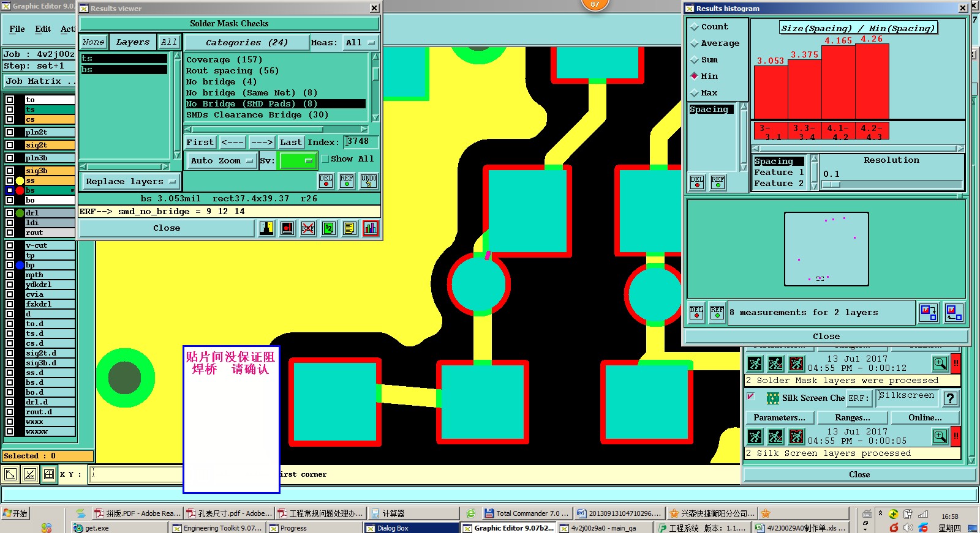
Task: Click the black-yellow silhouette icon beside Close
Action: coord(266,228)
